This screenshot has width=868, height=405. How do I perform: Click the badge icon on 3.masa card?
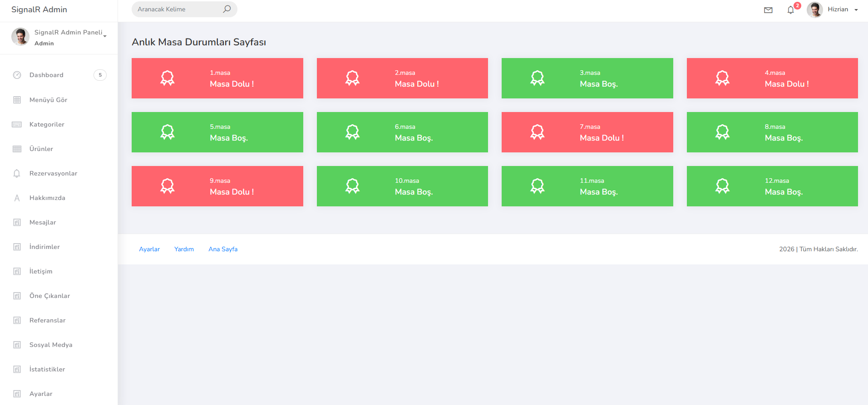click(x=537, y=78)
